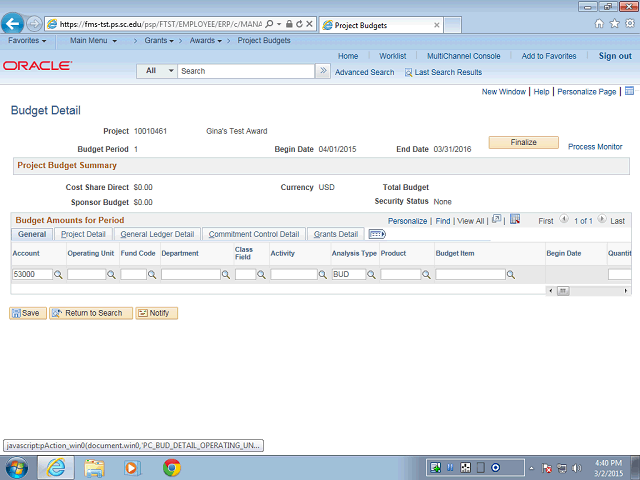This screenshot has width=640, height=480.
Task: Open the media player taskbar icon
Action: [x=132, y=468]
